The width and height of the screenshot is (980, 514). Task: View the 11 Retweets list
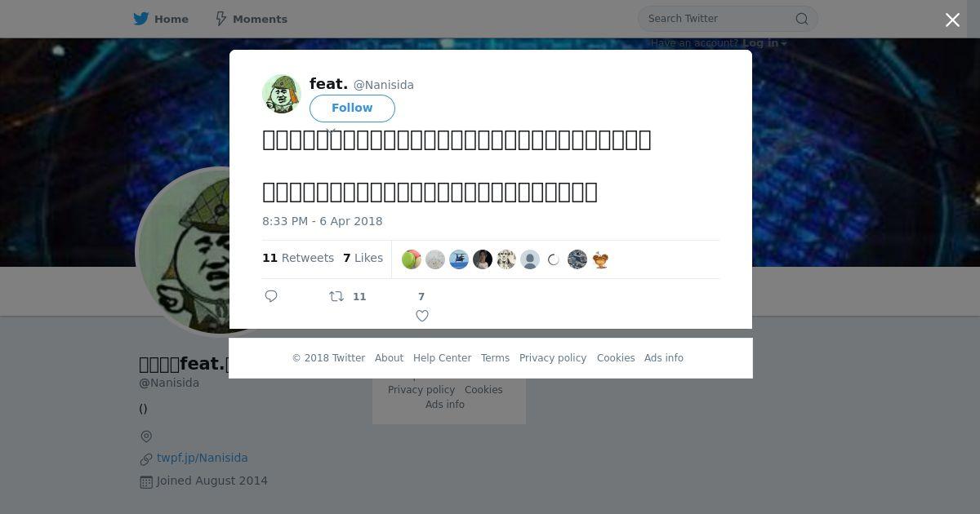coord(298,258)
